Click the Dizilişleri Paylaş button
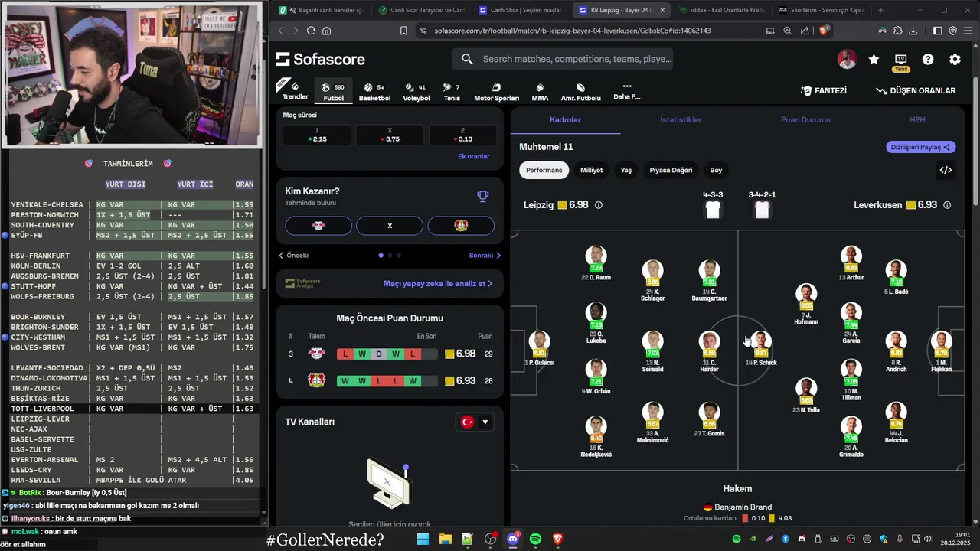 pyautogui.click(x=920, y=147)
